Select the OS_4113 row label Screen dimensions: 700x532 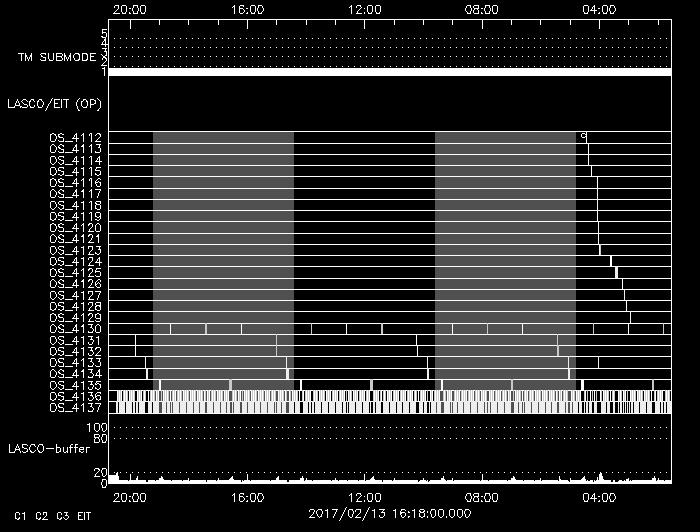tap(75, 149)
